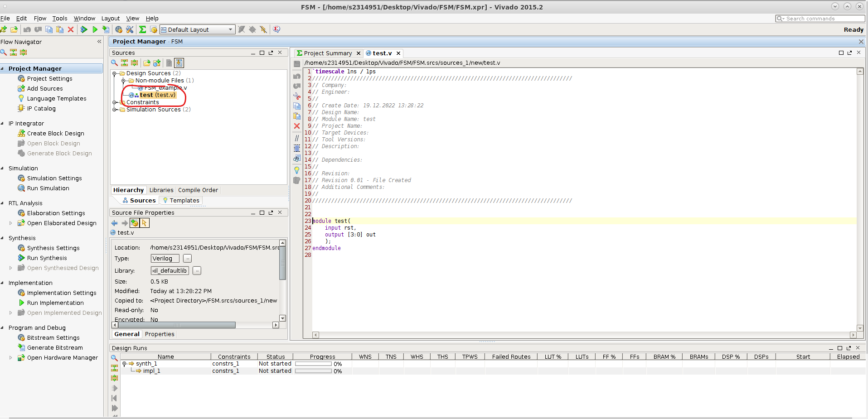
Task: Switch to Templates tab
Action: [181, 201]
